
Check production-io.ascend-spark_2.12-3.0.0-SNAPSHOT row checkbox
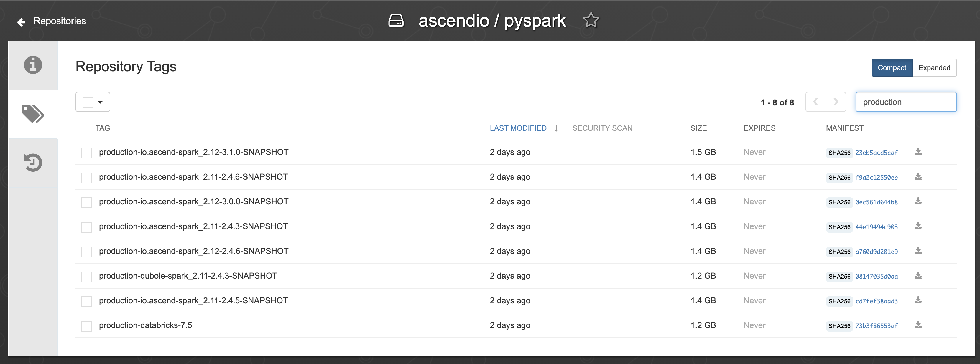(x=87, y=202)
